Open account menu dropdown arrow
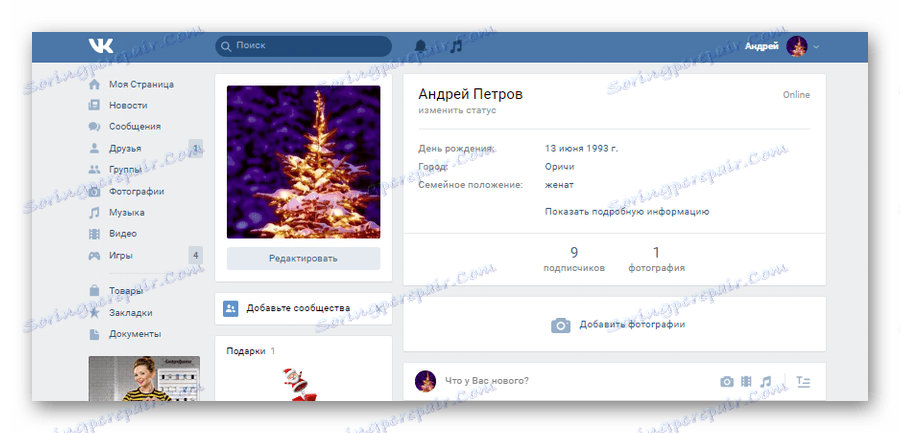 coord(816,47)
